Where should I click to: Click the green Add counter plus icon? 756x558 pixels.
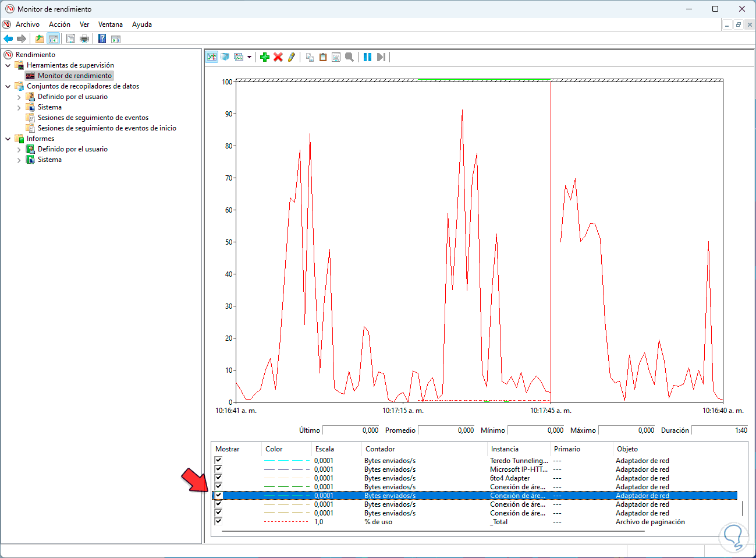[x=265, y=57]
